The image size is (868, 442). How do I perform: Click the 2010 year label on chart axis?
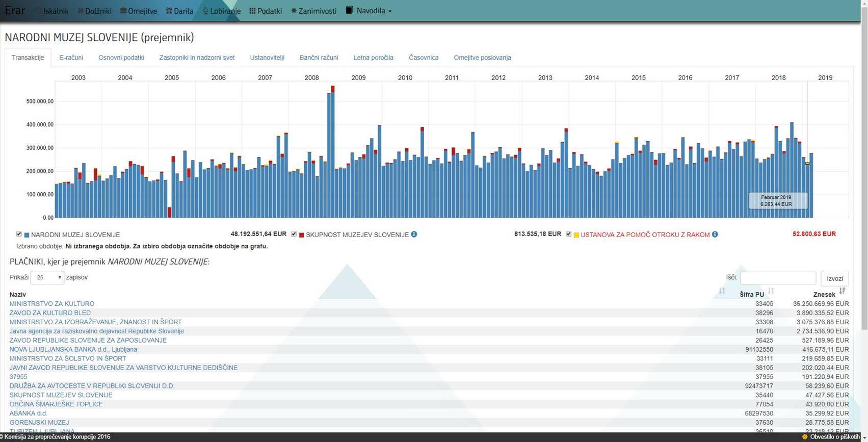[405, 78]
